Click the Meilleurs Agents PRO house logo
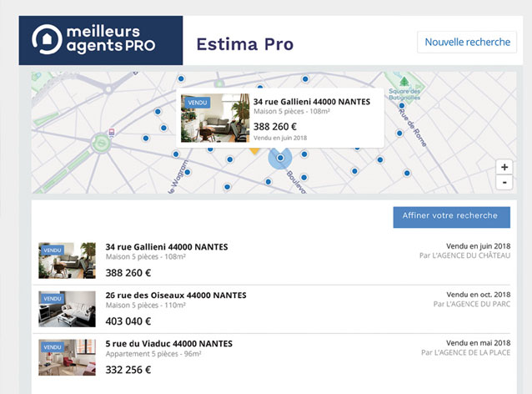The width and height of the screenshot is (532, 394). click(48, 39)
